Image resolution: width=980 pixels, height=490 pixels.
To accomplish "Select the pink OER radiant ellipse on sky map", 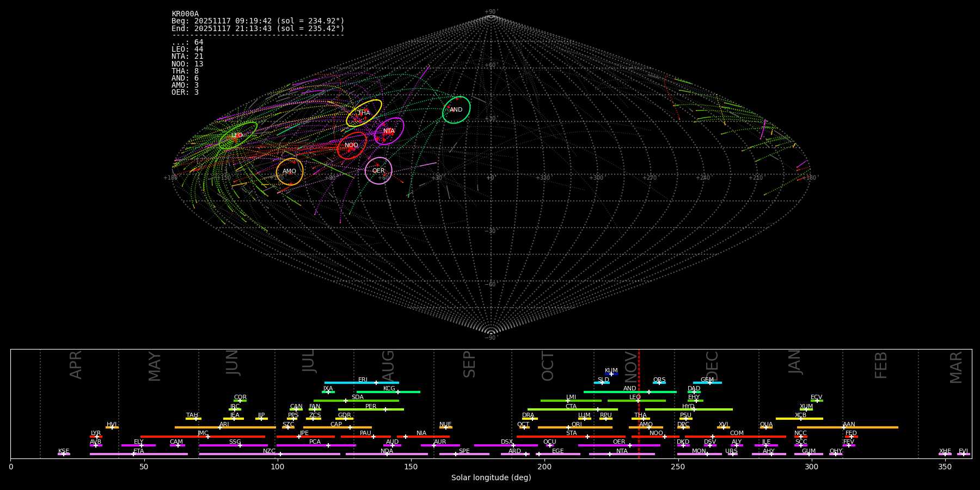I will point(378,171).
